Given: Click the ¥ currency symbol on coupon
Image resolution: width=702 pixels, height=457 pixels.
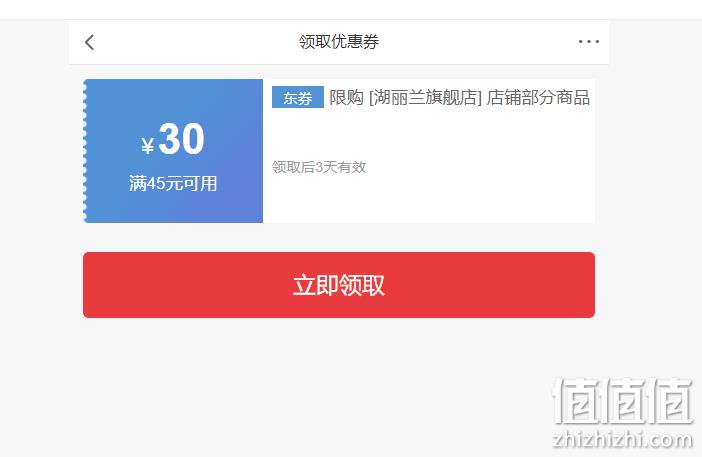Looking at the screenshot, I should [148, 145].
